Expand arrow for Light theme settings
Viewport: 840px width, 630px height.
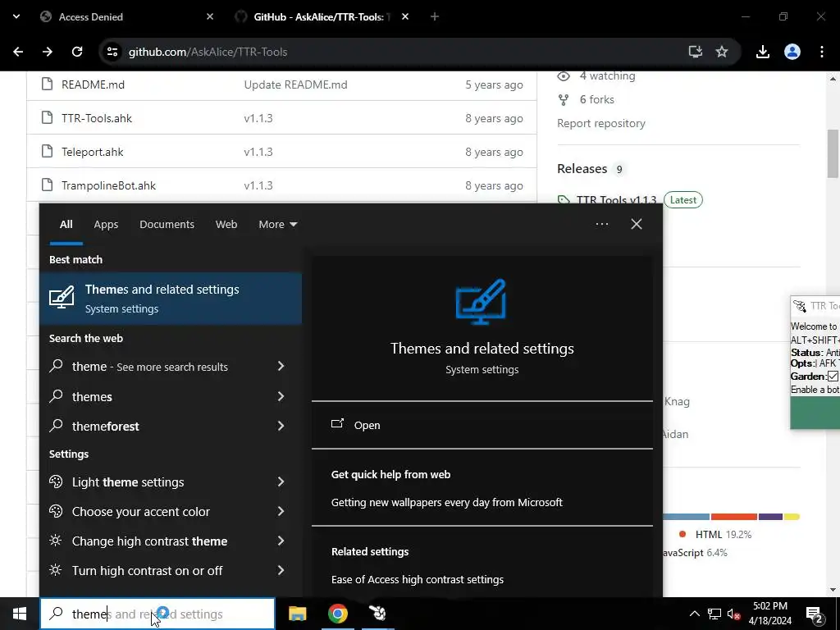281,482
